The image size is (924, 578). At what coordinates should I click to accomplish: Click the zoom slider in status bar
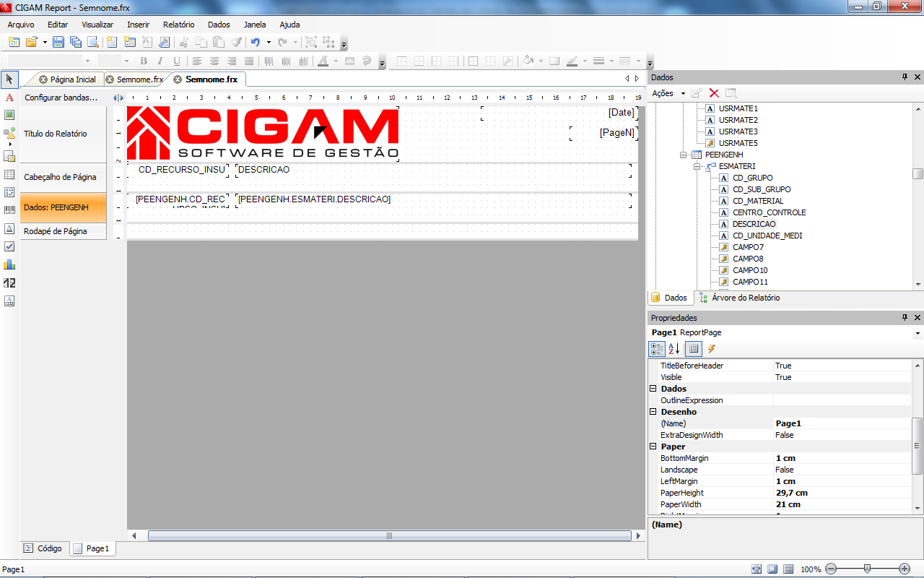[x=867, y=569]
